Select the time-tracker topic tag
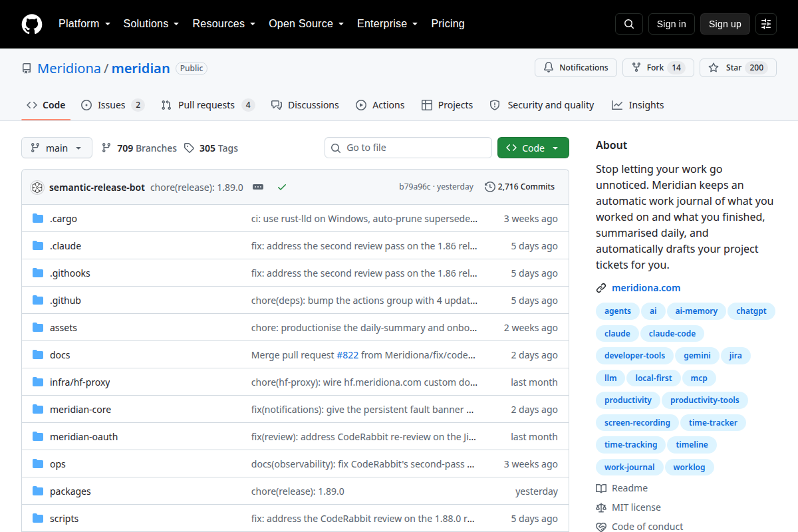 click(x=713, y=422)
